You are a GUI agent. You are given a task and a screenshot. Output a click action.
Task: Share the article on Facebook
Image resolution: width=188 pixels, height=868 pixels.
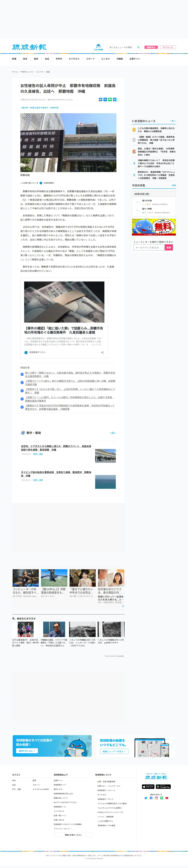pyautogui.click(x=105, y=99)
